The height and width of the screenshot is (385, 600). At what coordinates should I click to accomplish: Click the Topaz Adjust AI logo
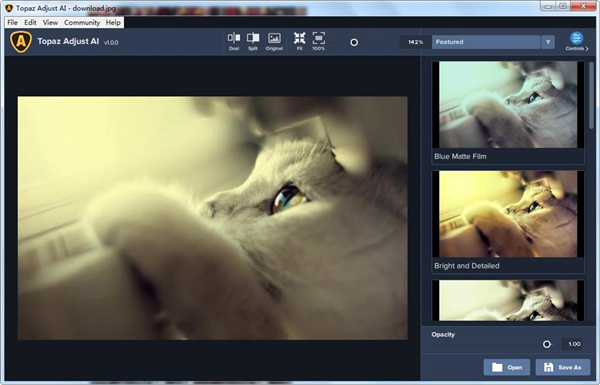point(21,41)
